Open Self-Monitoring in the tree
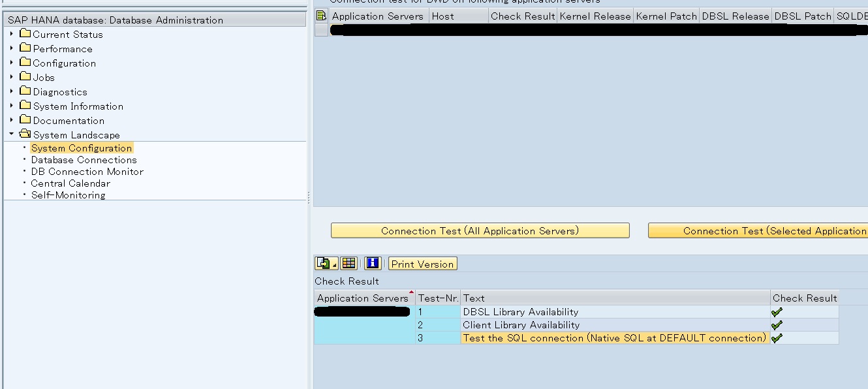 [69, 195]
